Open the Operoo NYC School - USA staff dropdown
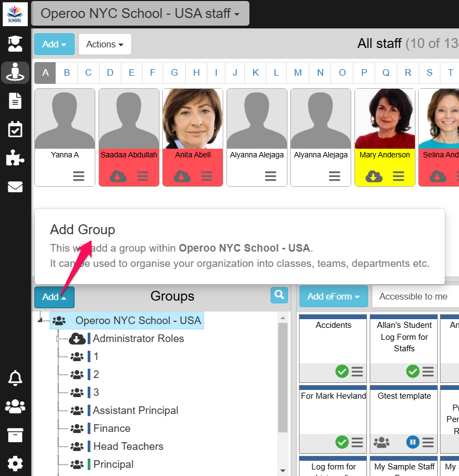 pos(140,14)
